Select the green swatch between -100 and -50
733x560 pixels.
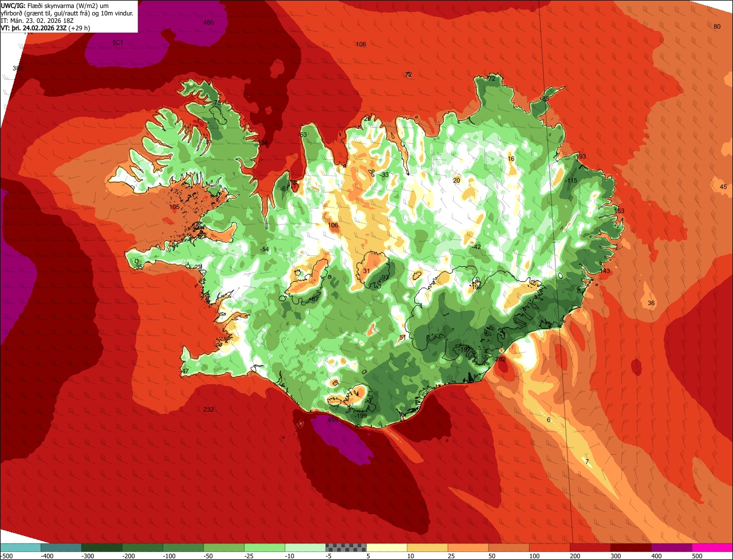point(183,547)
